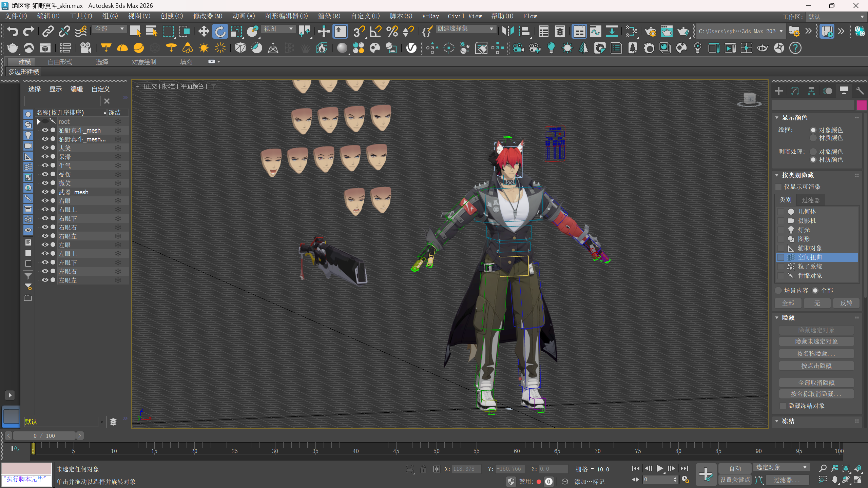Check the 几何体 category checkbox
The height and width of the screenshot is (488, 868).
(x=781, y=212)
